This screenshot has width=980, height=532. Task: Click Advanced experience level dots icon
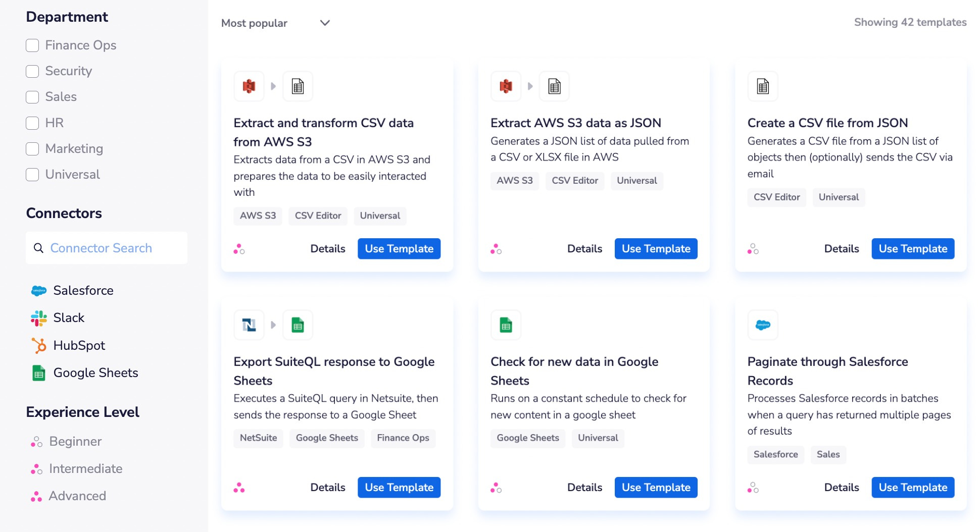coord(36,497)
